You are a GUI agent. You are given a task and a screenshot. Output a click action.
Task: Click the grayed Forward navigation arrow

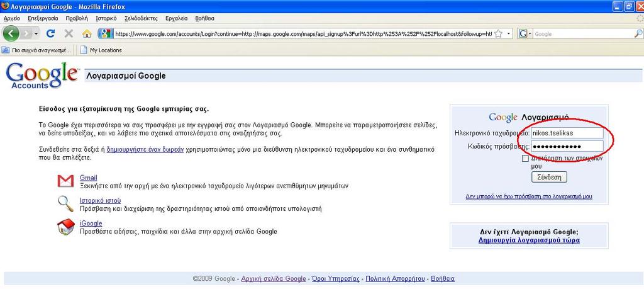click(26, 34)
